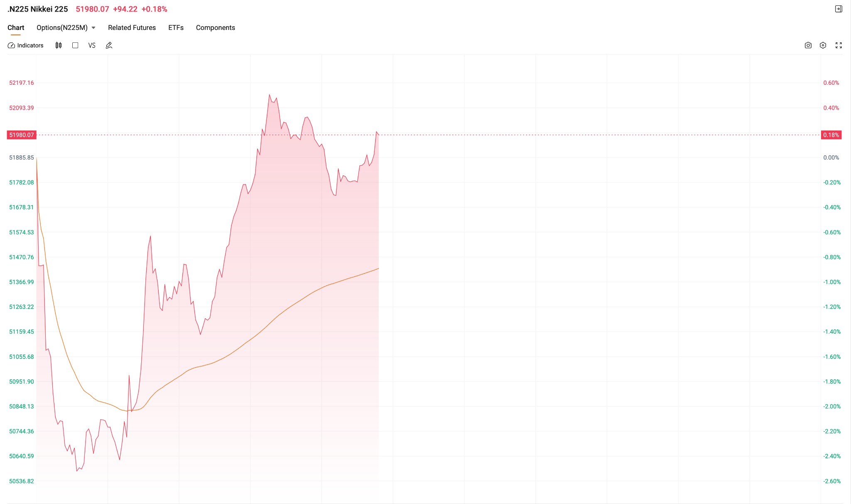The width and height of the screenshot is (851, 504).
Task: Open chart settings gear icon
Action: click(x=823, y=45)
